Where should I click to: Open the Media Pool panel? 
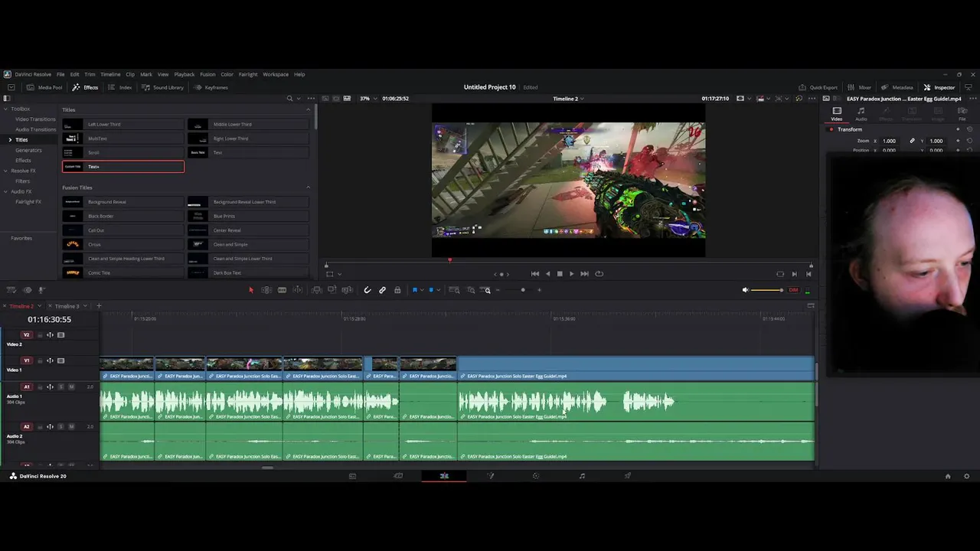pyautogui.click(x=44, y=87)
